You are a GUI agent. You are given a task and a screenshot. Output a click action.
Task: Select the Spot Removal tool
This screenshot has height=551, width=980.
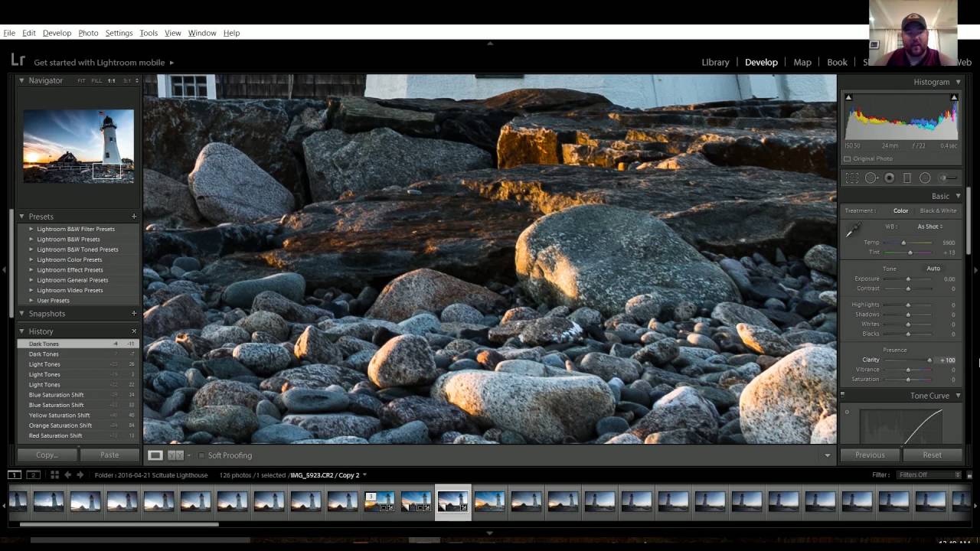871,178
